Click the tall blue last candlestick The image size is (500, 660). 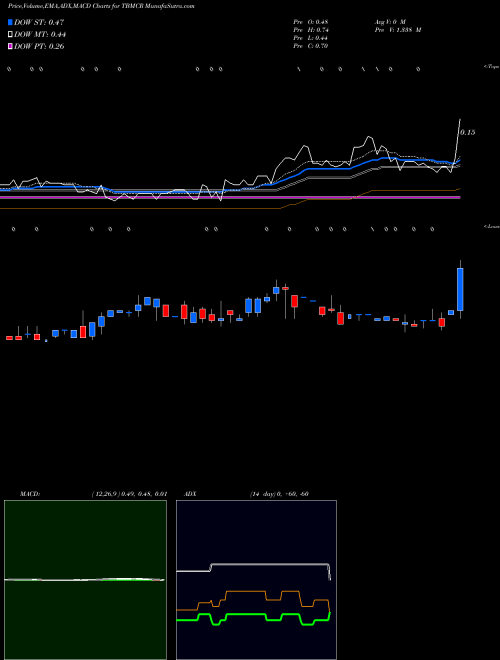(460, 290)
